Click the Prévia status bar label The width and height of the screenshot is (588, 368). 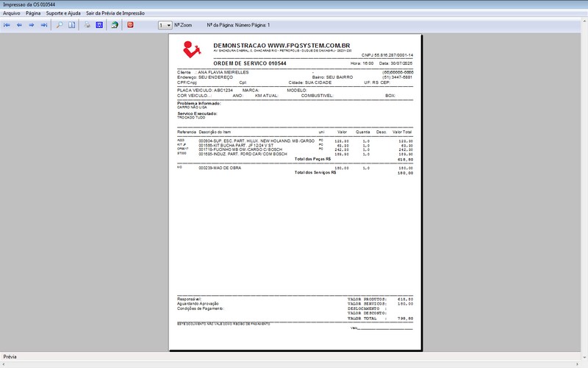[11, 357]
